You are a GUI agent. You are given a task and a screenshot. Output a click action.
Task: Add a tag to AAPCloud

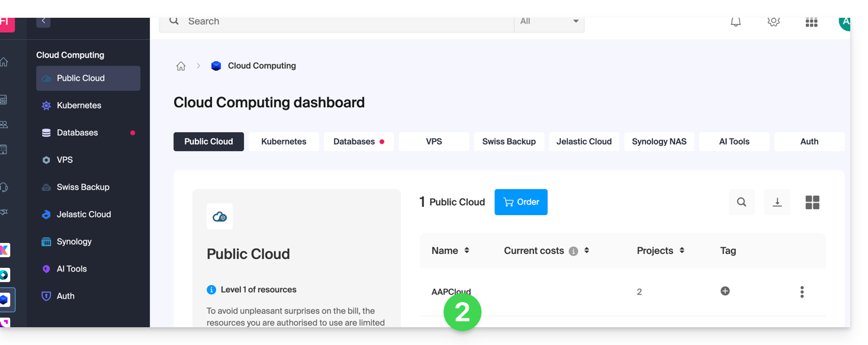[x=725, y=291]
